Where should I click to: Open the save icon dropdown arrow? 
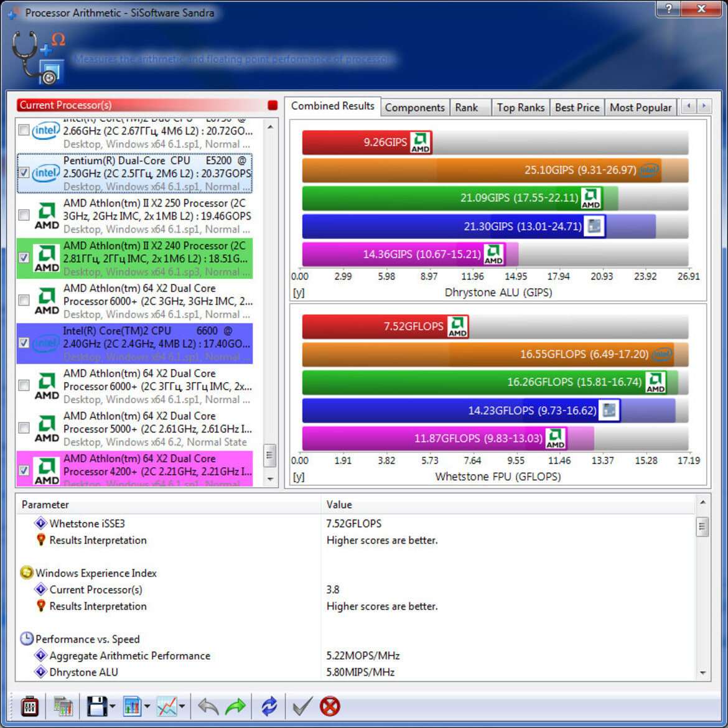[x=113, y=707]
